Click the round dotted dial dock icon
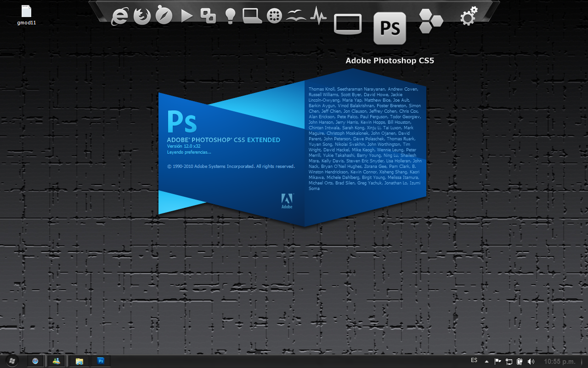 274,17
